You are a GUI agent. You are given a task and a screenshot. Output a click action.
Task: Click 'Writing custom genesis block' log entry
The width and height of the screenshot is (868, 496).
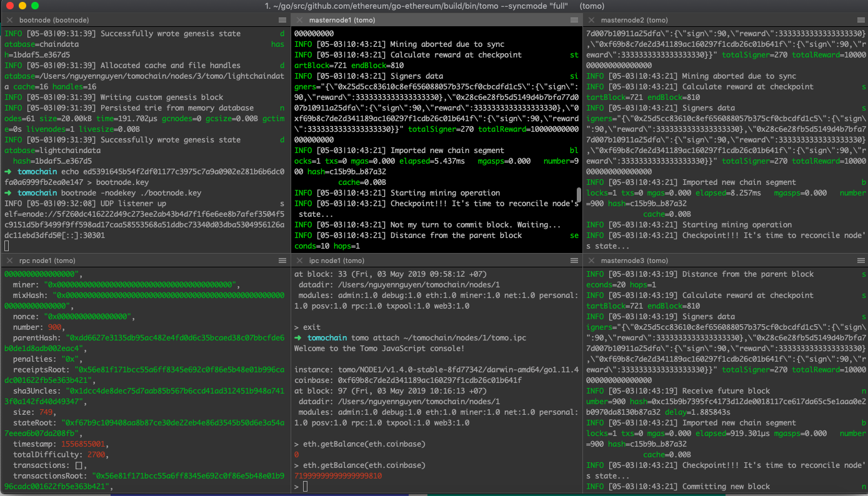pyautogui.click(x=161, y=97)
